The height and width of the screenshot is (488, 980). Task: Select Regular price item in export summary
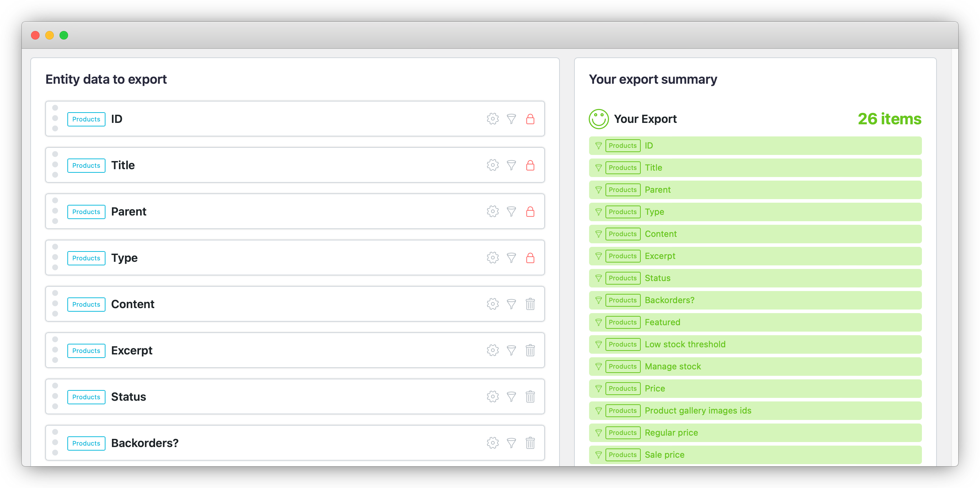(671, 433)
